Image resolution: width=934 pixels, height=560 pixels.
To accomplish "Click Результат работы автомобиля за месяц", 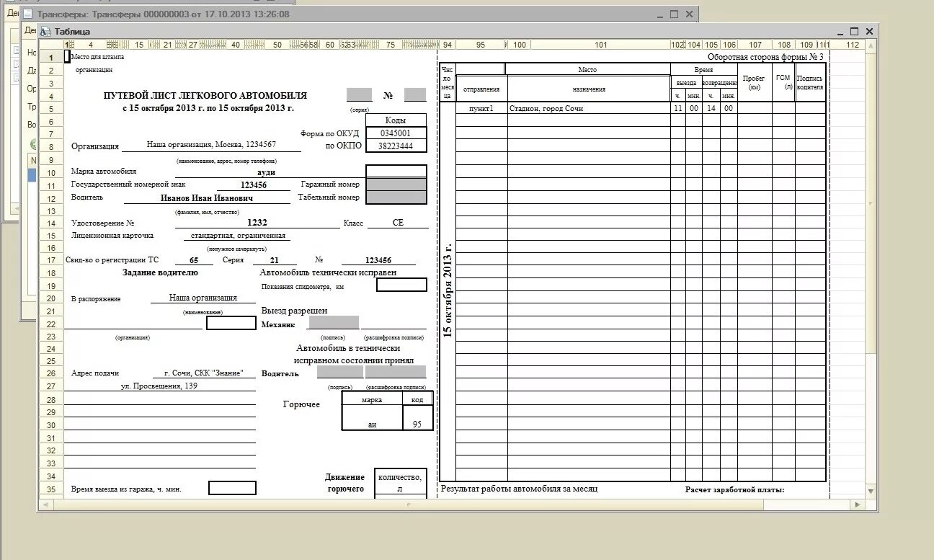I will 519,489.
